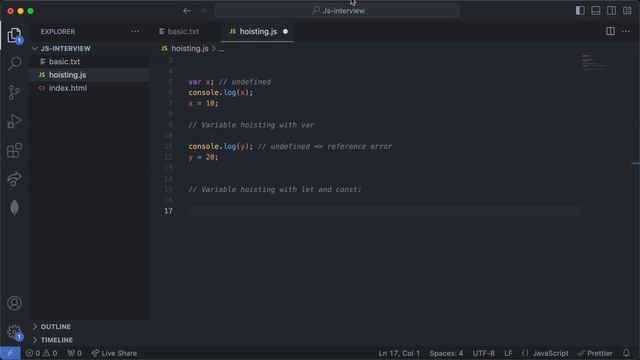Click the 'var x; // undefined' line

[229, 82]
